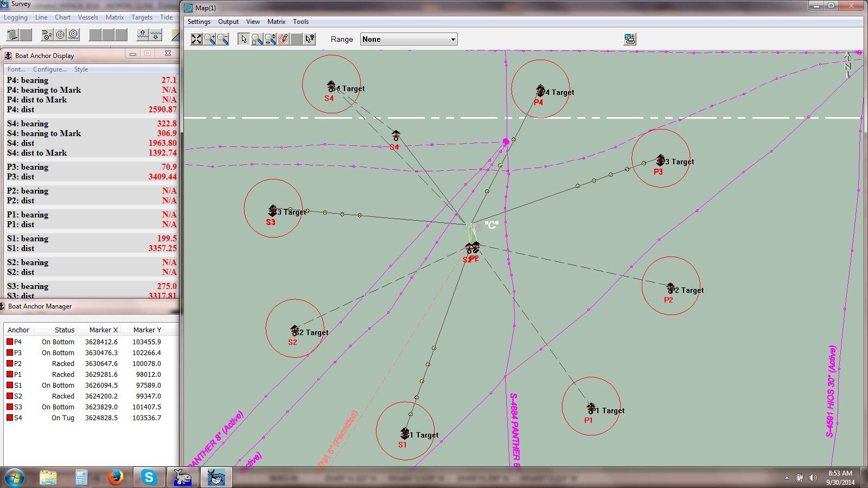Open the Output menu in Map window
Image resolution: width=868 pixels, height=488 pixels.
228,22
